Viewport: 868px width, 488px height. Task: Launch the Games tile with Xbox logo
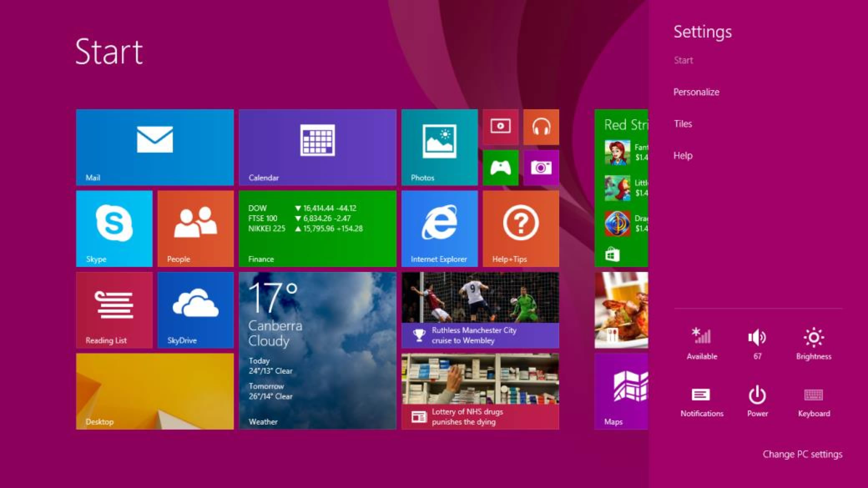click(x=500, y=168)
